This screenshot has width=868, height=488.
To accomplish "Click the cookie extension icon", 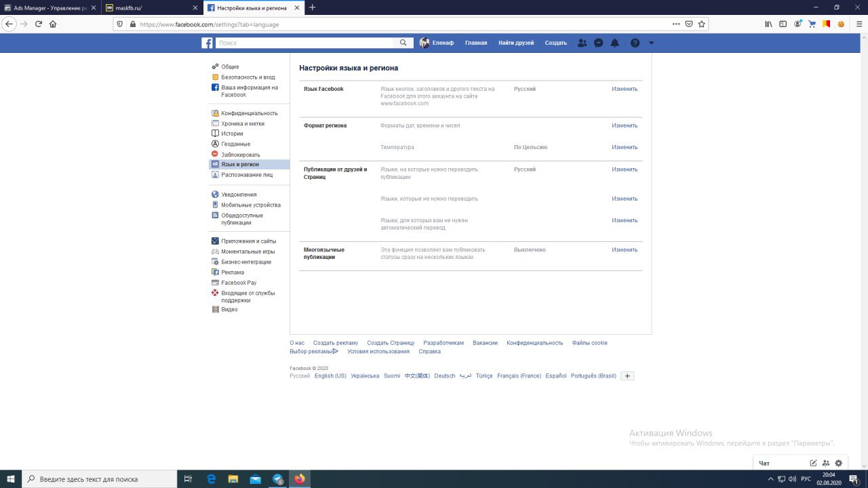I will coord(841,24).
